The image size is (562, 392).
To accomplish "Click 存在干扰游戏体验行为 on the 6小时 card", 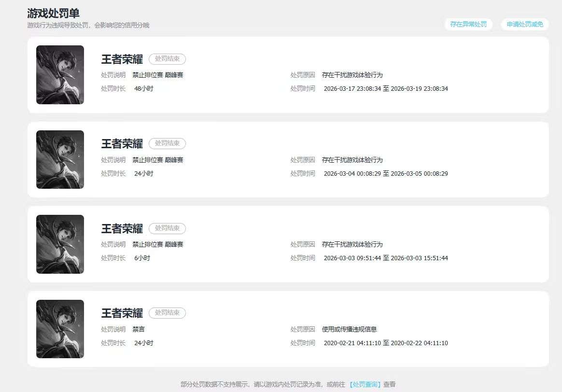I will tap(352, 244).
